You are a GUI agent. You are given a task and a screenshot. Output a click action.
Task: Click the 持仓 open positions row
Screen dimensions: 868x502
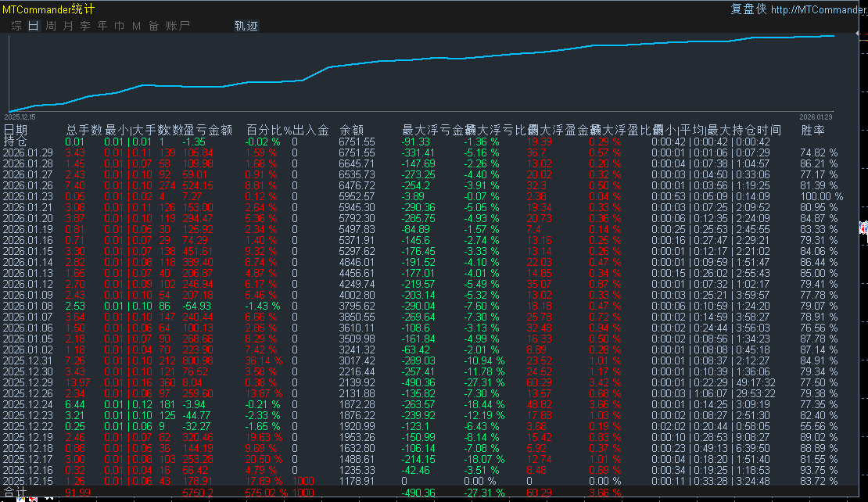click(14, 142)
